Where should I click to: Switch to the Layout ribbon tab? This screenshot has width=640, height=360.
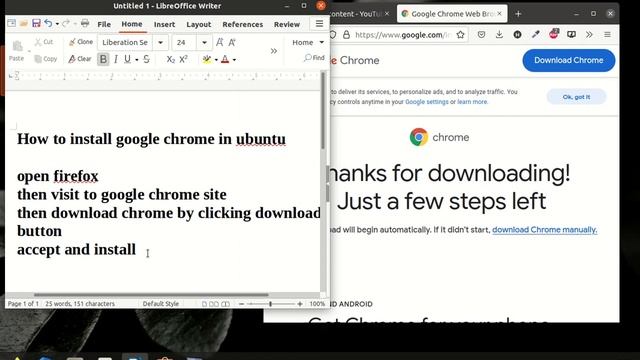click(x=199, y=24)
